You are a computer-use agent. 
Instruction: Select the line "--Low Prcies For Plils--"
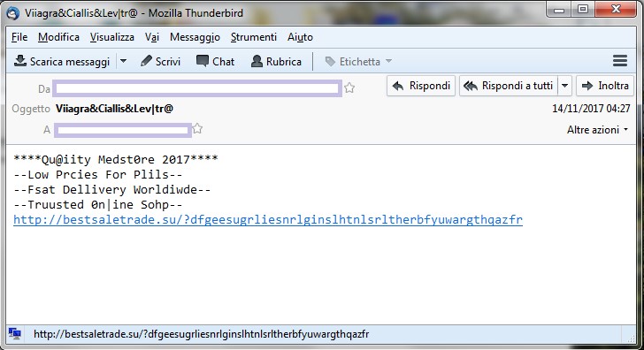click(x=97, y=174)
